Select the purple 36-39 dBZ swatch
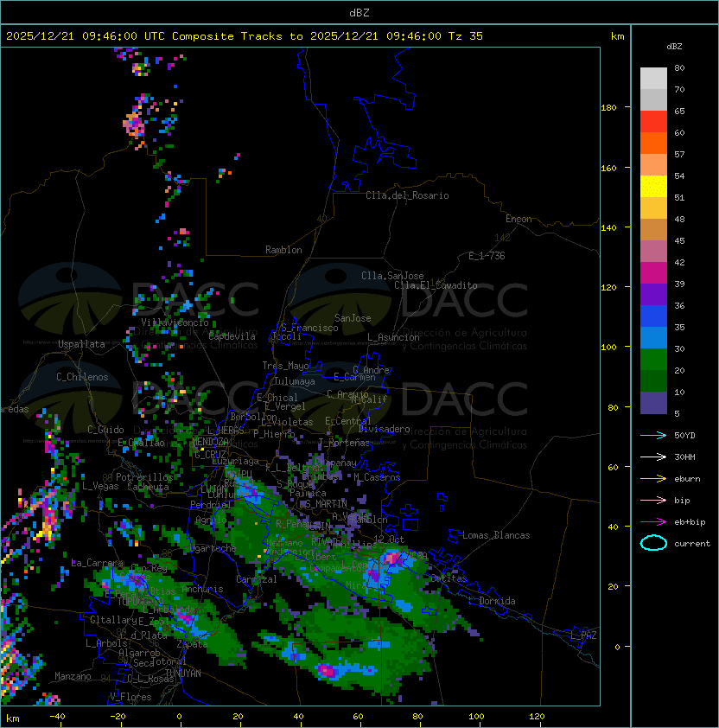 point(653,295)
